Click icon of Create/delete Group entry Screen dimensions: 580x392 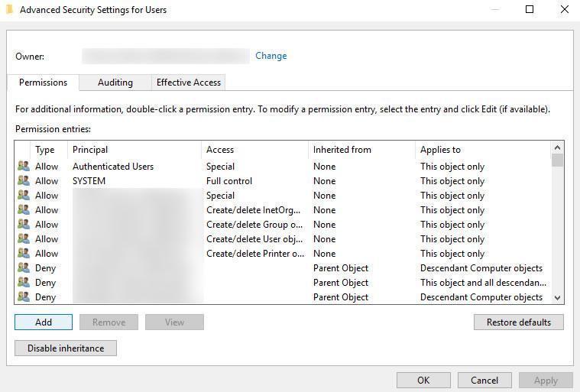click(23, 225)
